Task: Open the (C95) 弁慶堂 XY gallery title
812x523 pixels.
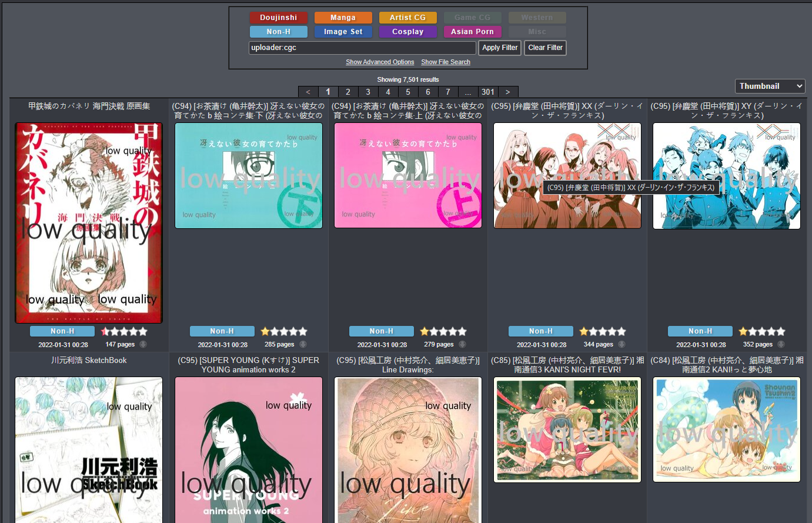Action: pyautogui.click(x=727, y=111)
